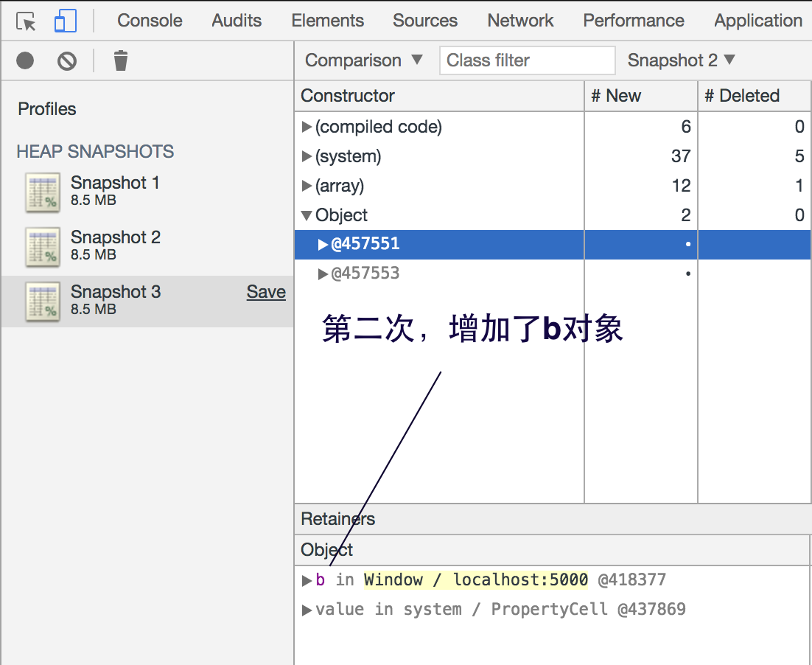Select the Snapshot 1 label text
Viewport: 812px width, 665px height.
pyautogui.click(x=115, y=183)
